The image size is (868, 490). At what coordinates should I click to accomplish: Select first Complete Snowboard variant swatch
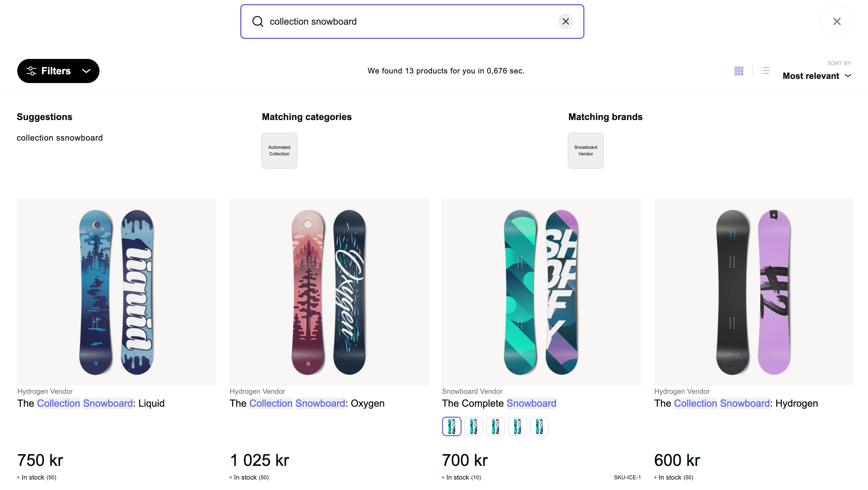click(452, 426)
